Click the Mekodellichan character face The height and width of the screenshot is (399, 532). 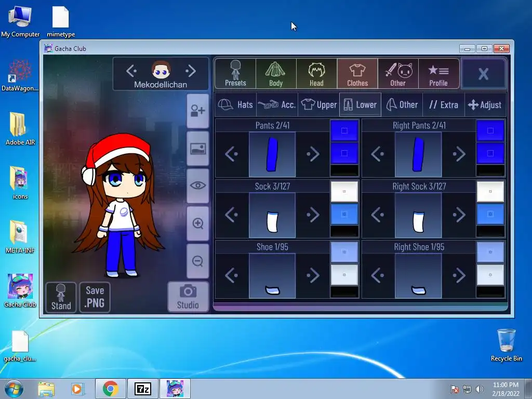[161, 70]
